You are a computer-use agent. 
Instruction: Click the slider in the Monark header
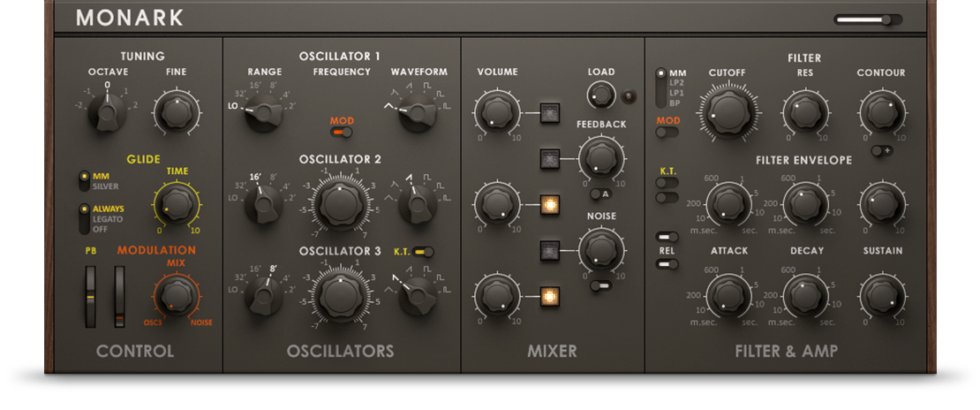coord(868,20)
